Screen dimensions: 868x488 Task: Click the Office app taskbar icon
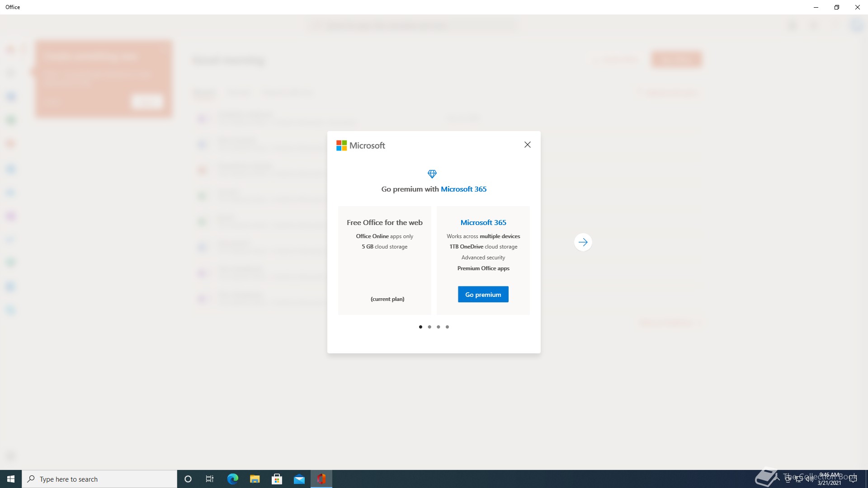(321, 479)
